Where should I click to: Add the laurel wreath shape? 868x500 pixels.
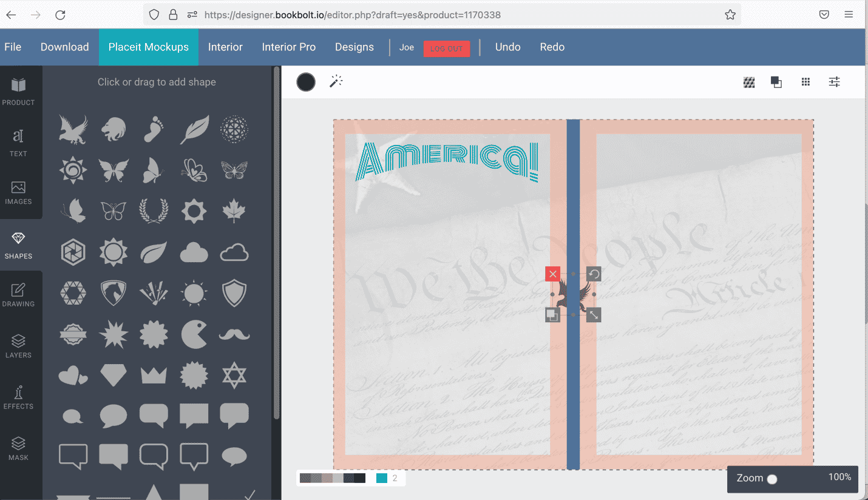[x=154, y=211]
